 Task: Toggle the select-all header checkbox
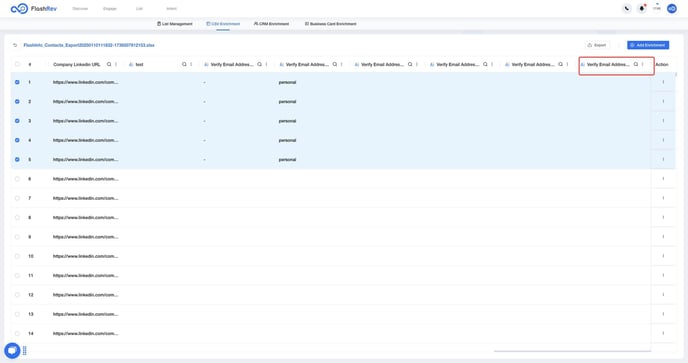point(17,65)
